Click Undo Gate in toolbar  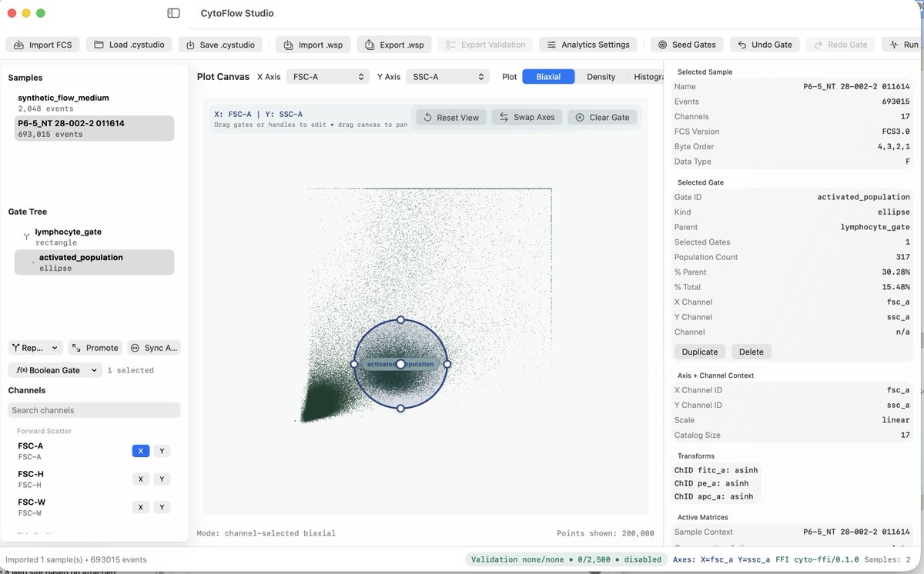(765, 45)
